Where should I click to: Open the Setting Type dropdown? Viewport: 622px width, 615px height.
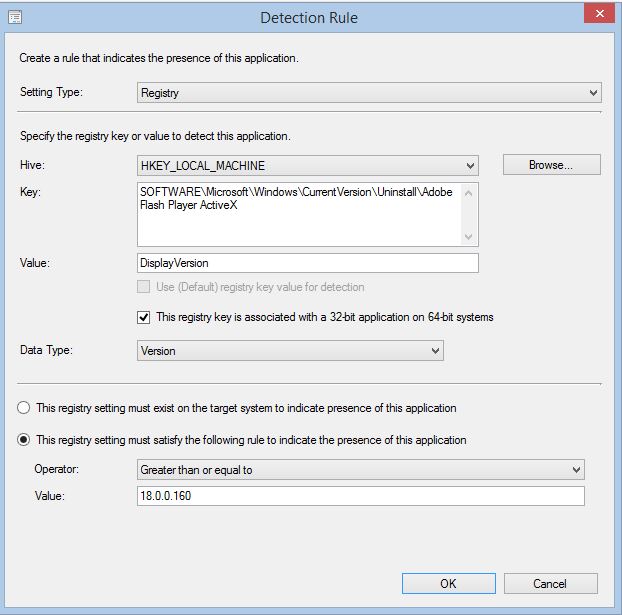point(369,92)
